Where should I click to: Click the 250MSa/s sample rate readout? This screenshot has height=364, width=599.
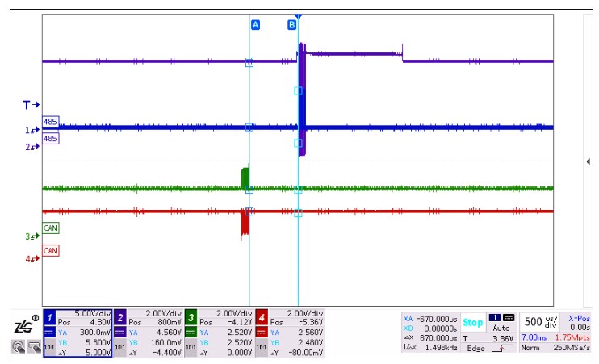(572, 348)
